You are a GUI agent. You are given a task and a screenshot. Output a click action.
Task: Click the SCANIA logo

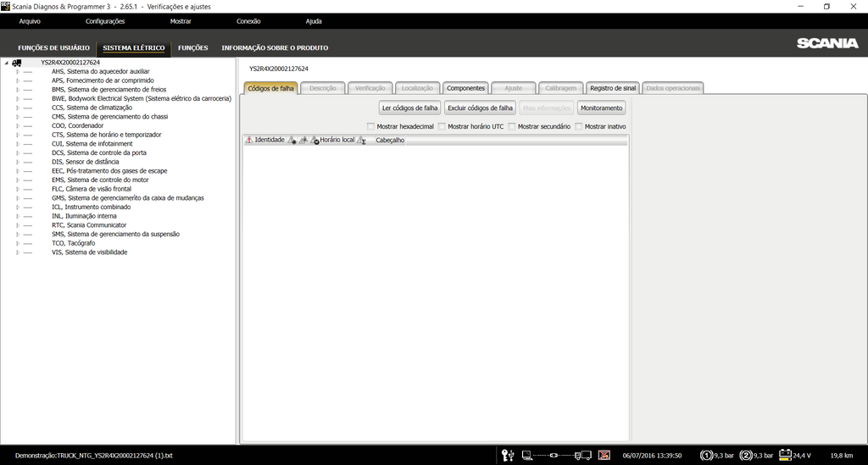click(x=827, y=43)
